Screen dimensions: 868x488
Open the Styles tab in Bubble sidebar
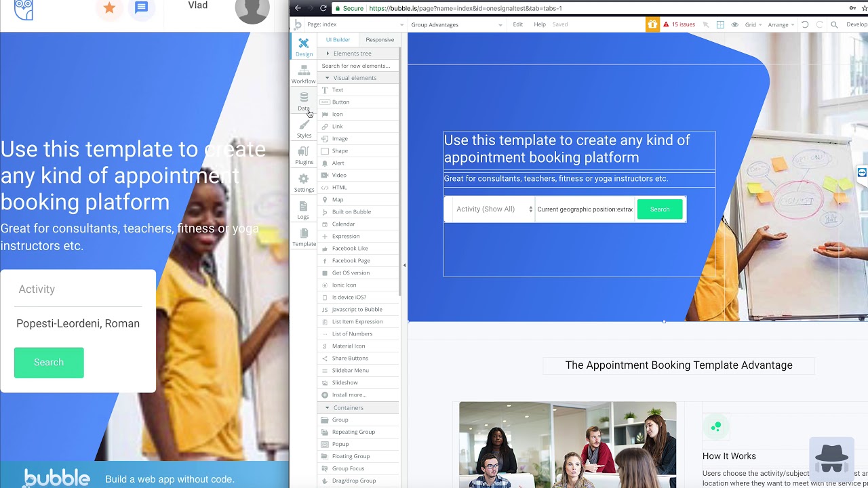tap(304, 128)
